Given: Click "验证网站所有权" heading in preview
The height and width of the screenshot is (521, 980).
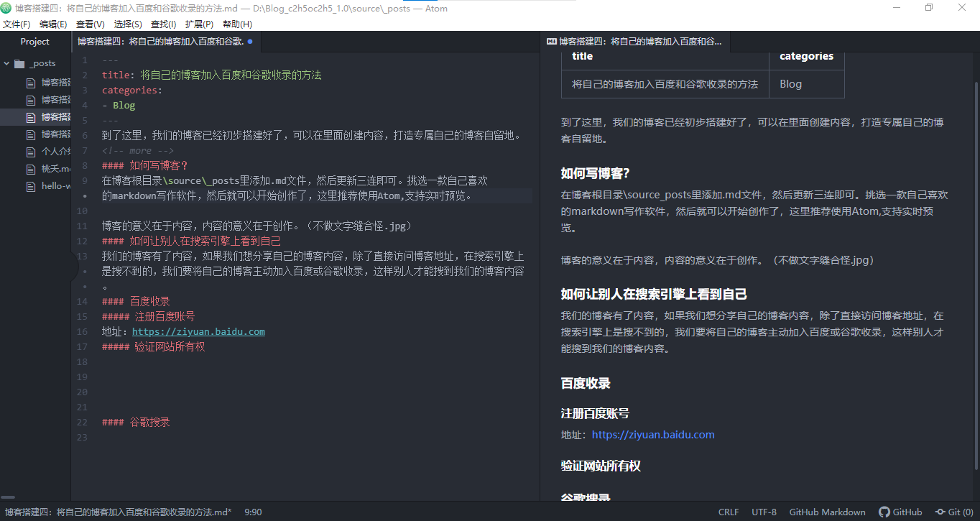Looking at the screenshot, I should [601, 466].
